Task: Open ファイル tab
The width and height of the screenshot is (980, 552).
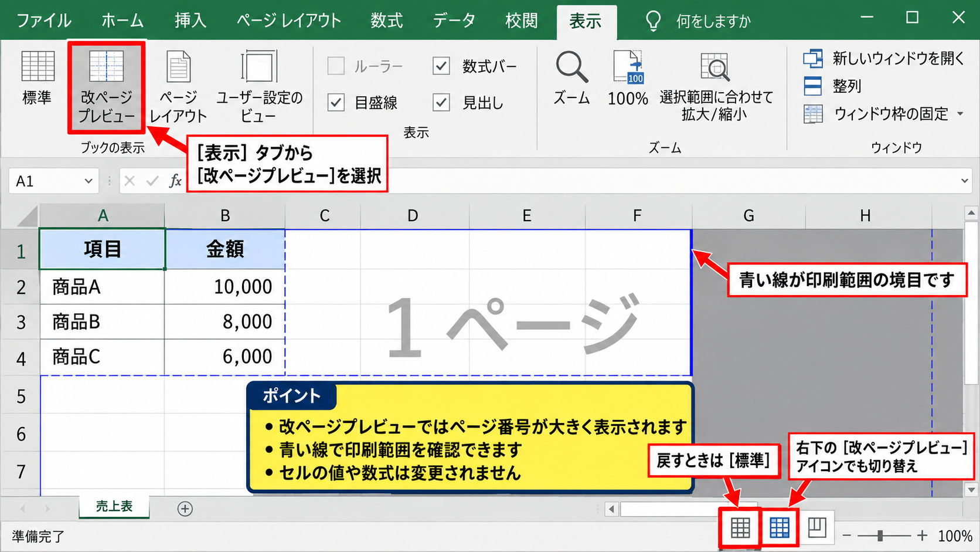Action: [44, 21]
